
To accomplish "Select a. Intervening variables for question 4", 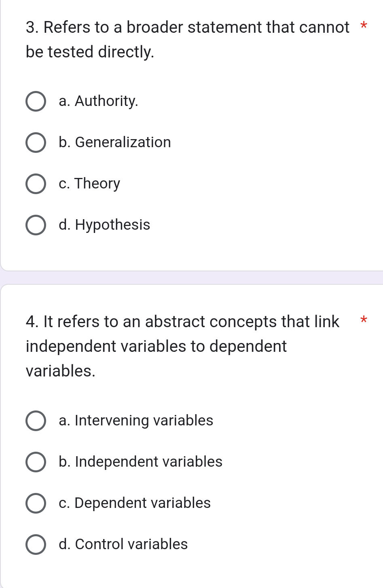I will tap(36, 421).
